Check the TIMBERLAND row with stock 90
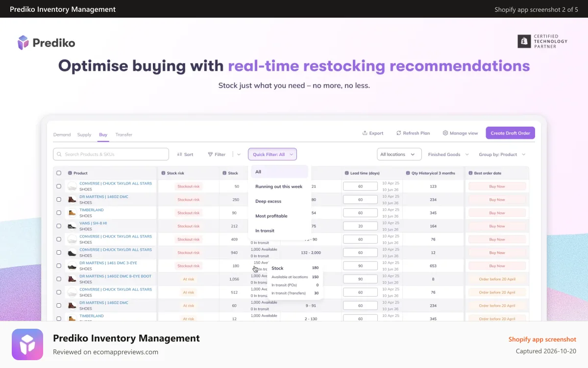This screenshot has height=368, width=588. click(59, 213)
